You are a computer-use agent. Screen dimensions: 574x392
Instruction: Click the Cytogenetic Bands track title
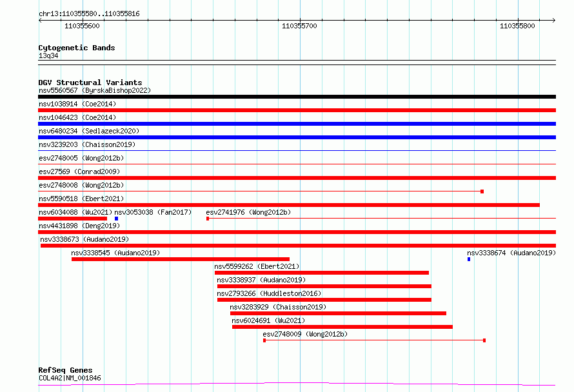tap(77, 48)
